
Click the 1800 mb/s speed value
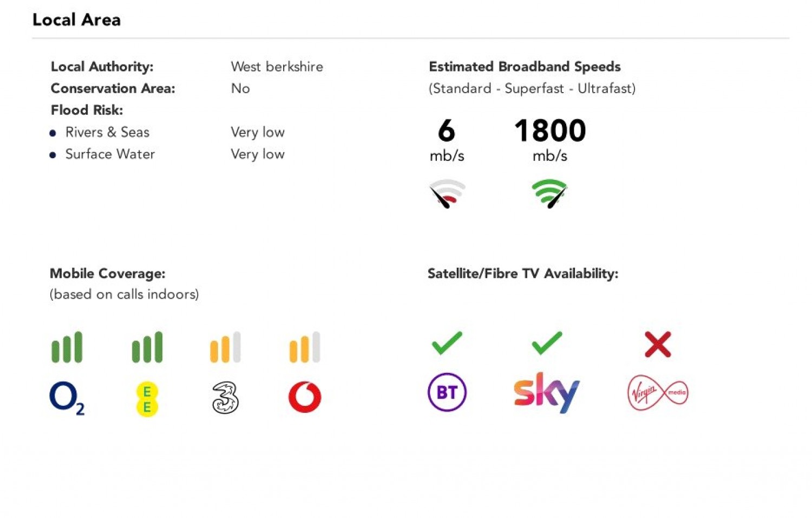pos(550,131)
